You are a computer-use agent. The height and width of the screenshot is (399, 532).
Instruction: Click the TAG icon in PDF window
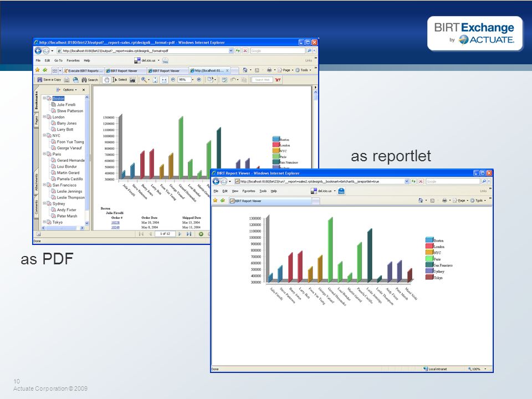[x=165, y=61]
